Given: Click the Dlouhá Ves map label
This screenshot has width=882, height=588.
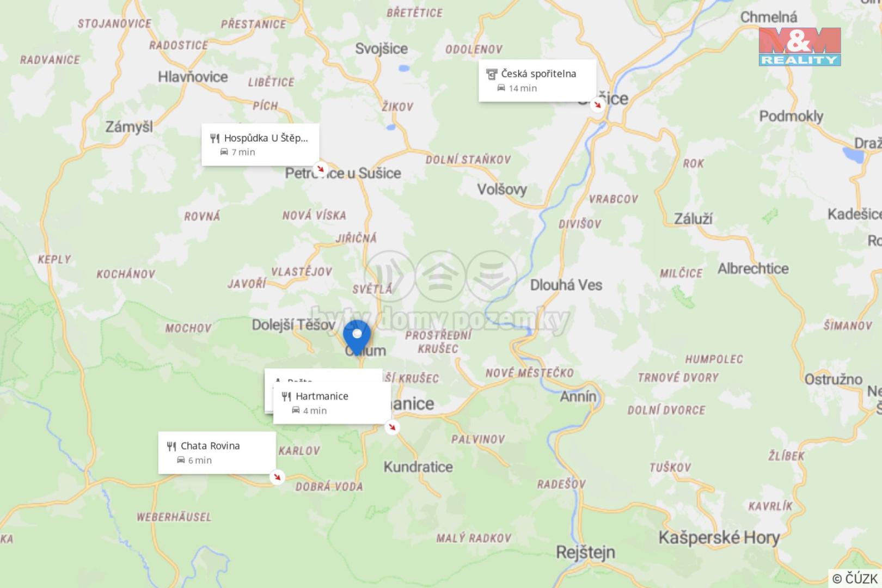Looking at the screenshot, I should tap(566, 285).
